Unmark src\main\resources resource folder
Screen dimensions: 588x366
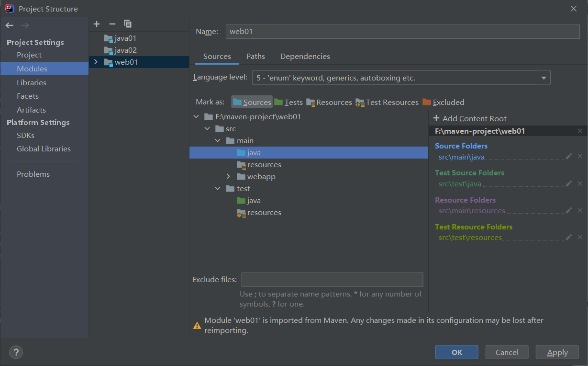click(580, 210)
